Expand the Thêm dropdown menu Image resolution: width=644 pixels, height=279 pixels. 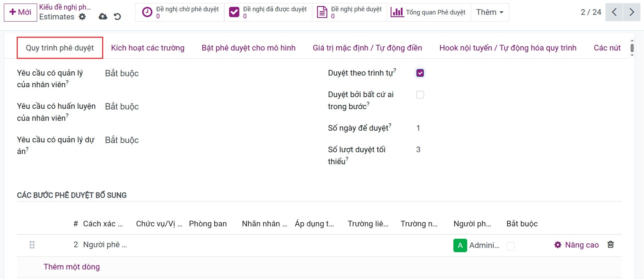coord(489,12)
